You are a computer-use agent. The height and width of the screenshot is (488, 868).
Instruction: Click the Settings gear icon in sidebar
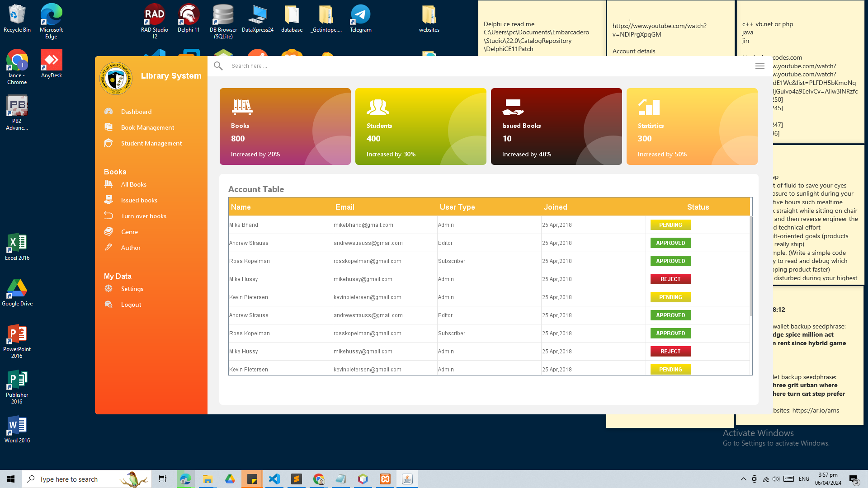[108, 288]
